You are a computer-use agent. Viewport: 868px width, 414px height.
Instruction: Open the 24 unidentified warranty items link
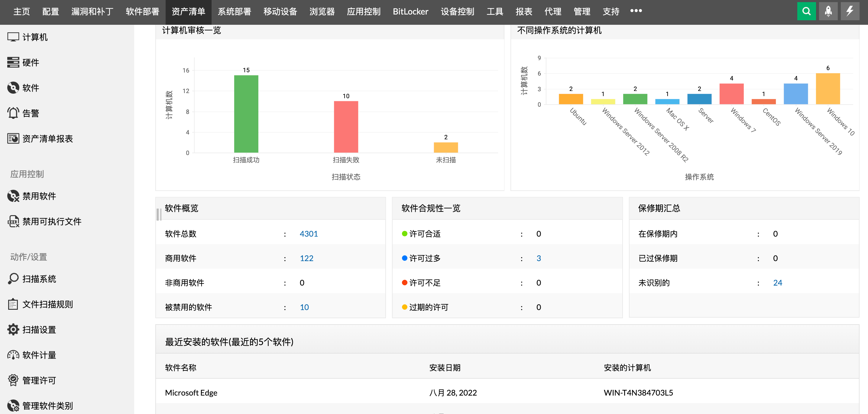tap(778, 283)
